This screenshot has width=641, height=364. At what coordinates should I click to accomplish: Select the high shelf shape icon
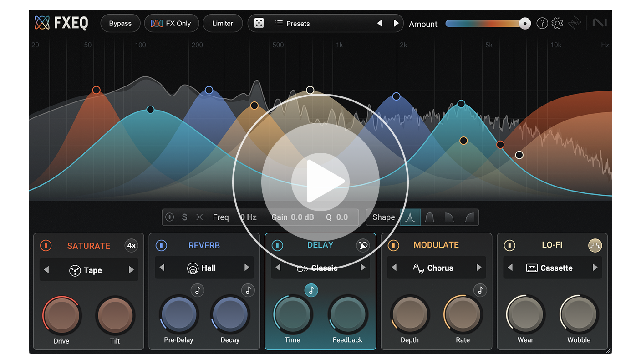pyautogui.click(x=469, y=217)
